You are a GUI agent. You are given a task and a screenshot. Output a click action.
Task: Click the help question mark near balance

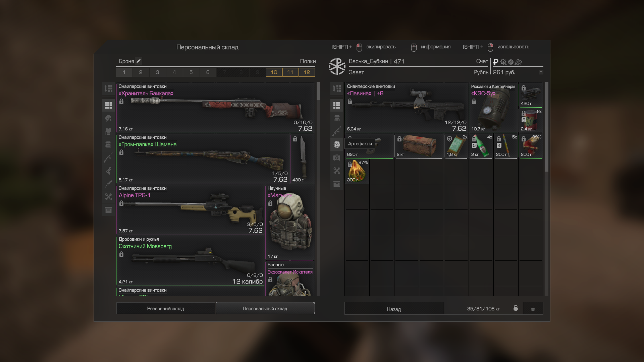(x=541, y=72)
